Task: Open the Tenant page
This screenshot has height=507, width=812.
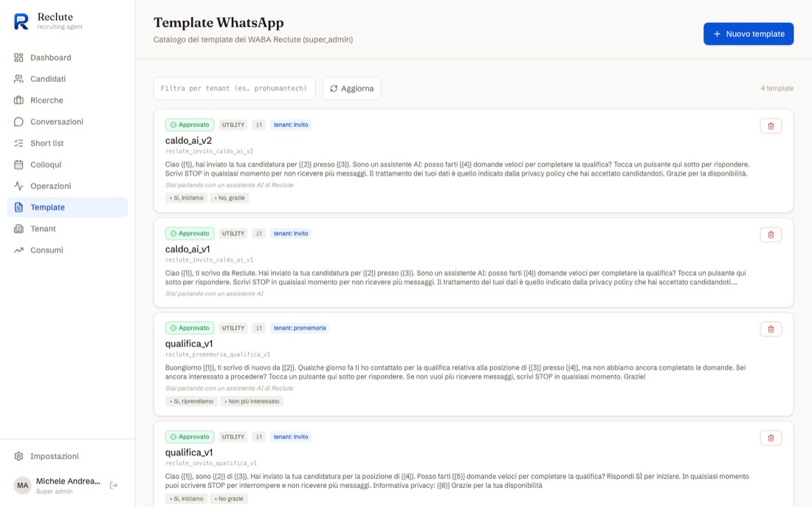Action: click(67, 228)
